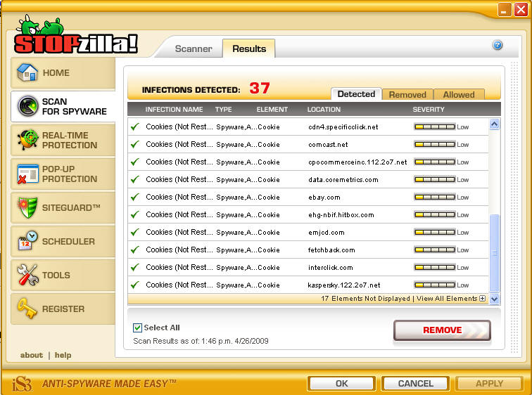Click the infections count 37
Viewport: 532px width, 395px height.
tap(260, 89)
